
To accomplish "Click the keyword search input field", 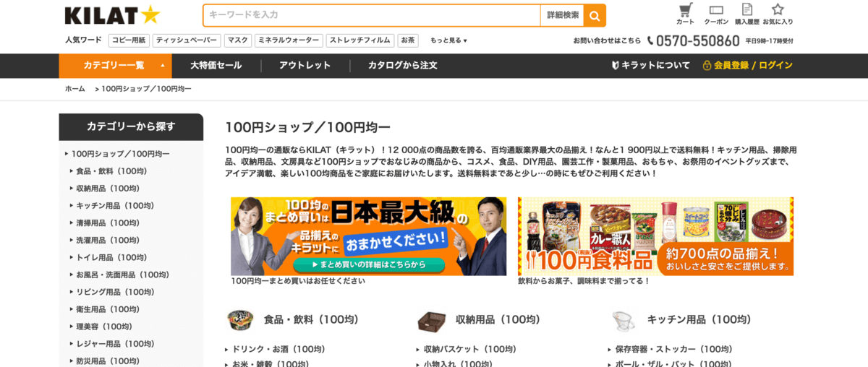I will pos(372,15).
